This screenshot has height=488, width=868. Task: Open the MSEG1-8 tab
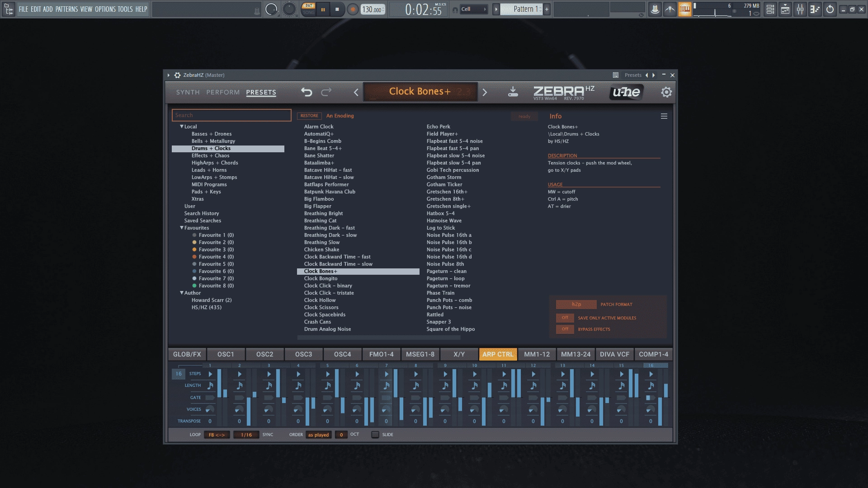(x=420, y=354)
